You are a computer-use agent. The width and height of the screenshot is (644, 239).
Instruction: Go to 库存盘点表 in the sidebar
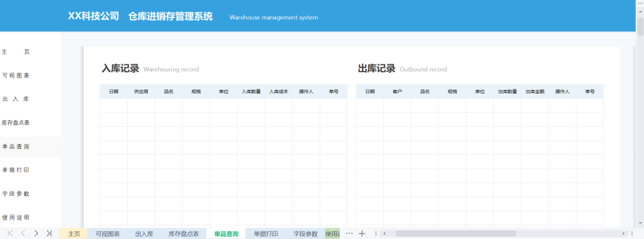coord(16,123)
